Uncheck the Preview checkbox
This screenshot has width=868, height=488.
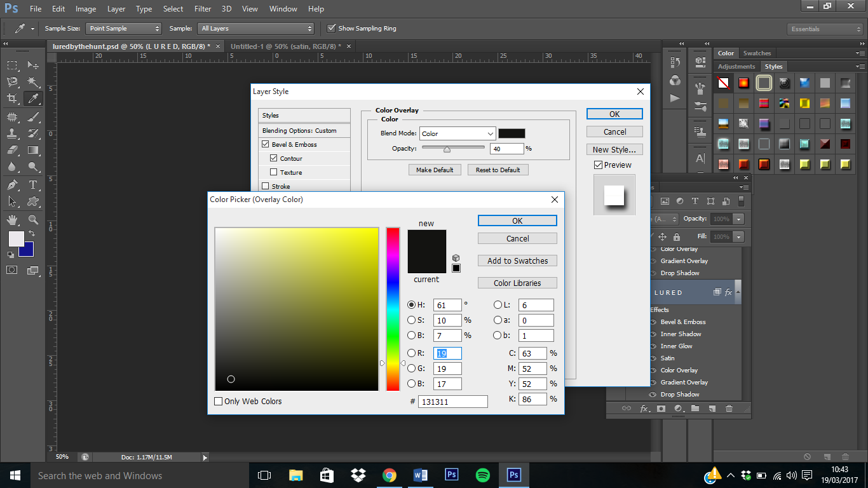tap(598, 165)
